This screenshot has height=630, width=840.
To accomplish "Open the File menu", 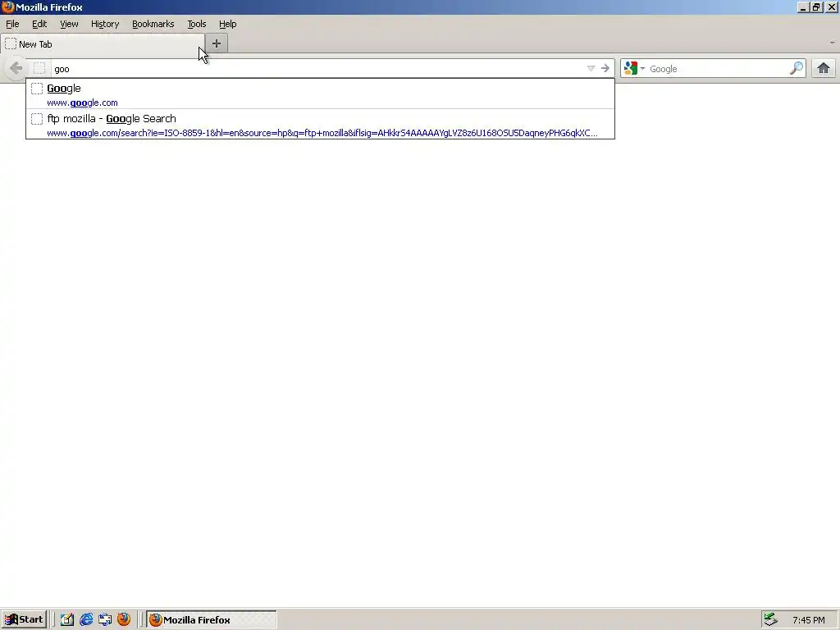I will pos(12,24).
